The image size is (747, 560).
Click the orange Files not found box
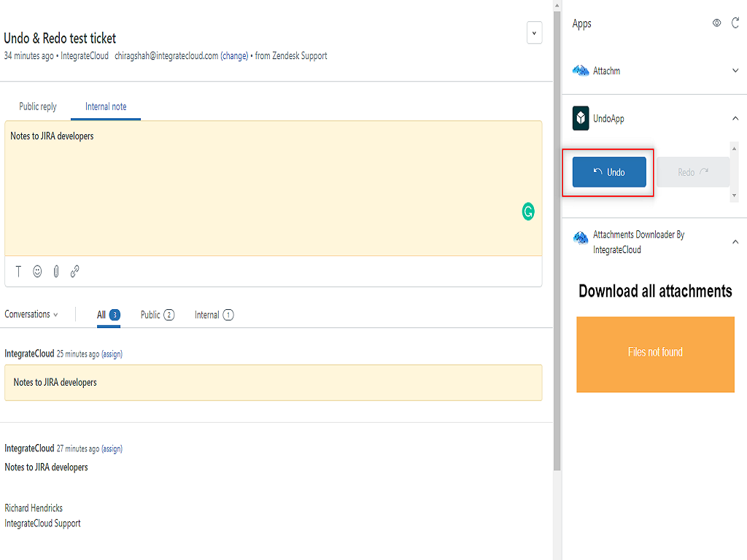655,354
